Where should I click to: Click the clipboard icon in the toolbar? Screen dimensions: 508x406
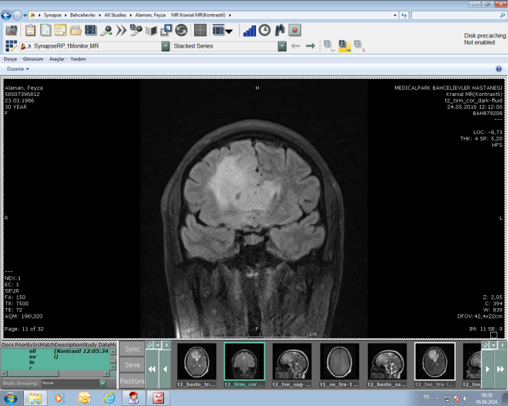click(30, 30)
